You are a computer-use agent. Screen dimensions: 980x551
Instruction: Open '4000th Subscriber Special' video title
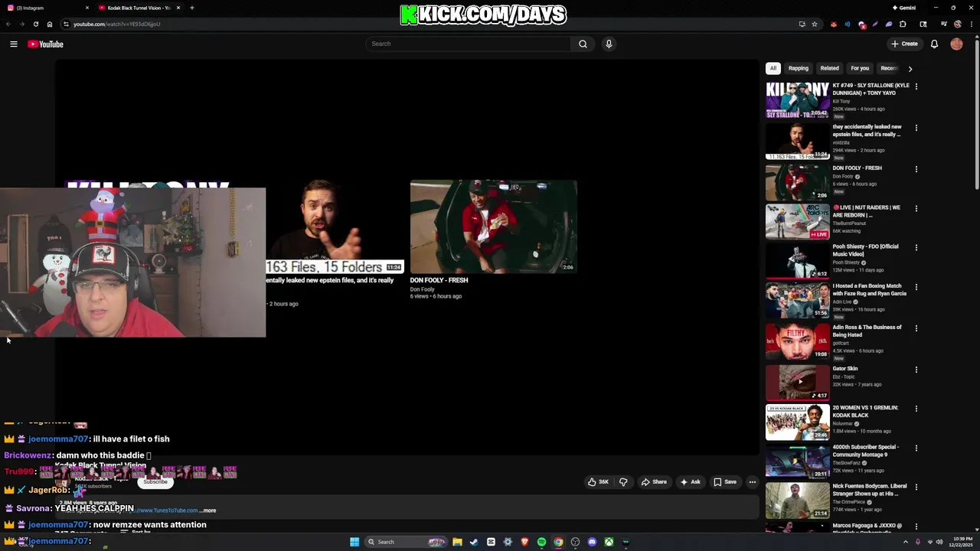point(866,451)
